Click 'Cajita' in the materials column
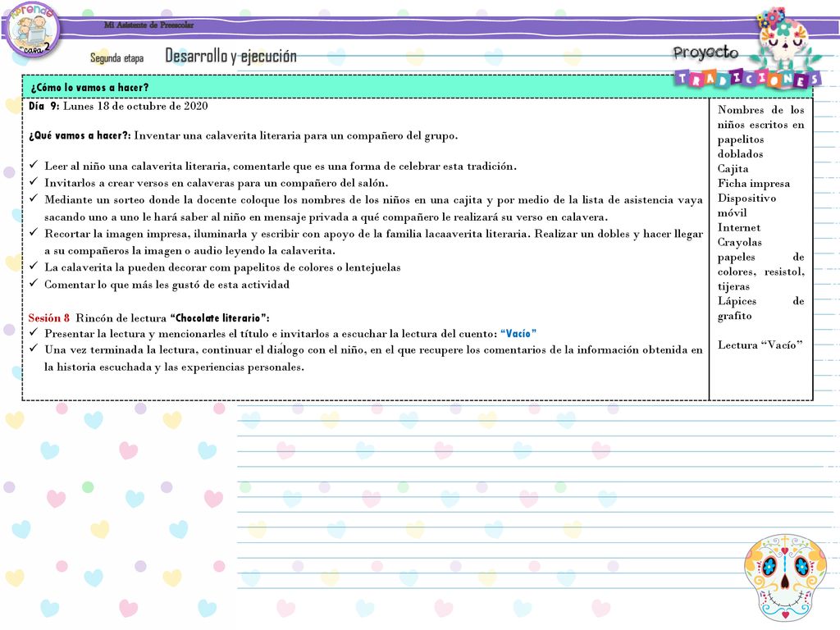Viewport: 840px width, 630px height. [x=733, y=169]
